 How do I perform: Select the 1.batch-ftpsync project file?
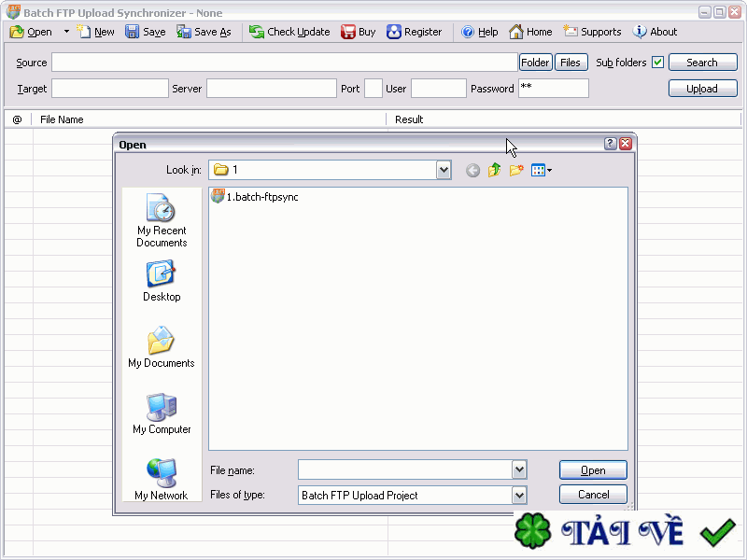click(x=252, y=198)
